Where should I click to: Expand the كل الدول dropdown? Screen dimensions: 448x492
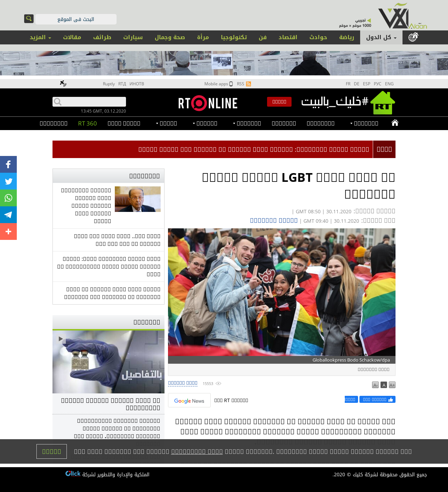click(x=381, y=37)
